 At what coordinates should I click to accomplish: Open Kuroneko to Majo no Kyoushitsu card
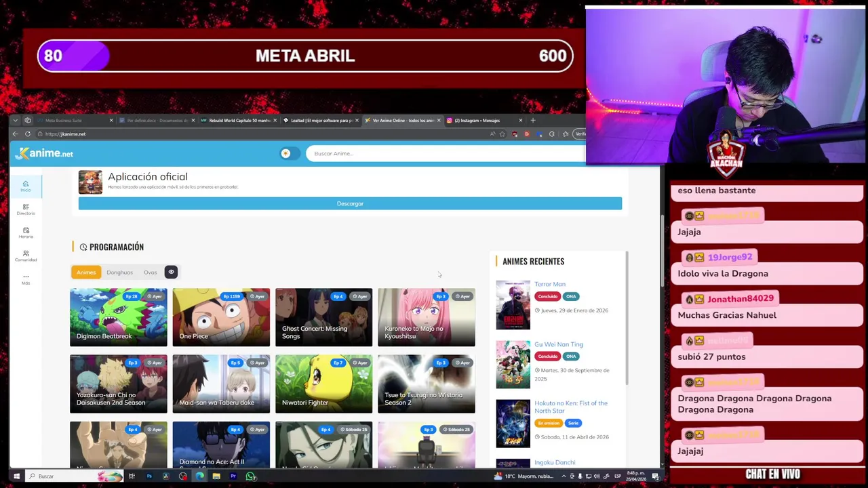click(426, 317)
